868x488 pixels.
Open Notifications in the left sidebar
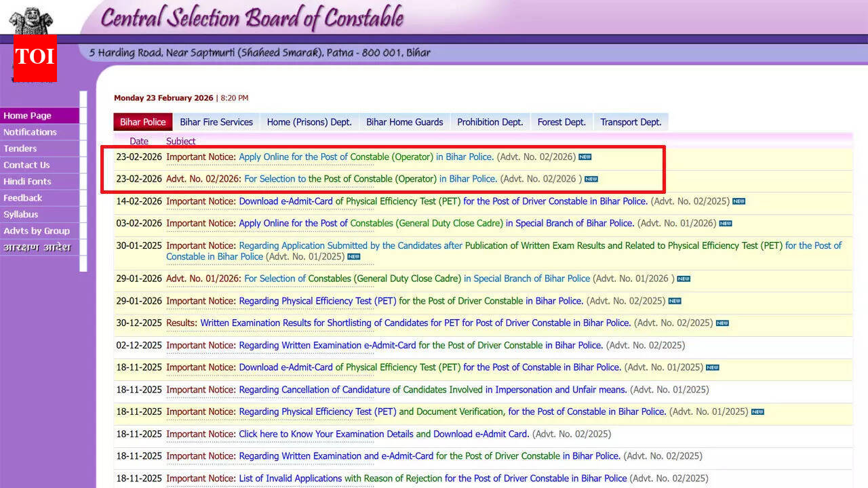(x=30, y=132)
